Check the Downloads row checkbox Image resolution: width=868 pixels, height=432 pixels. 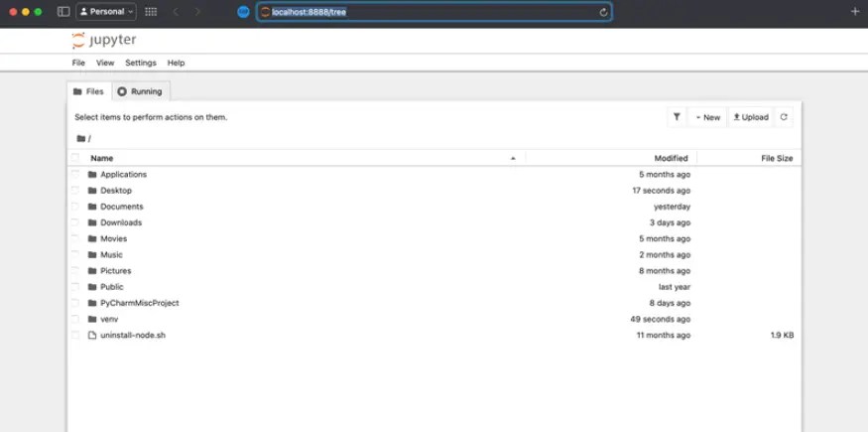(x=75, y=222)
